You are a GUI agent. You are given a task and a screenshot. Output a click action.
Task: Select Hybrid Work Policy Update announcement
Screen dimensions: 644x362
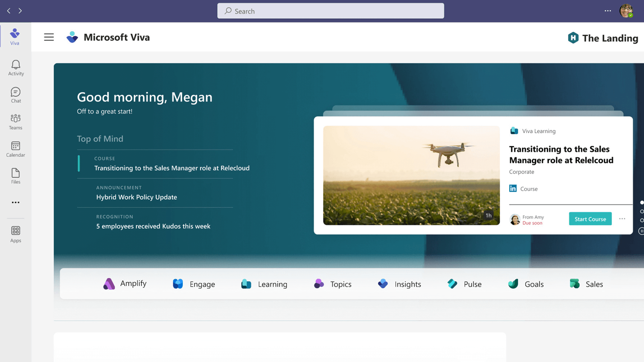pos(136,197)
